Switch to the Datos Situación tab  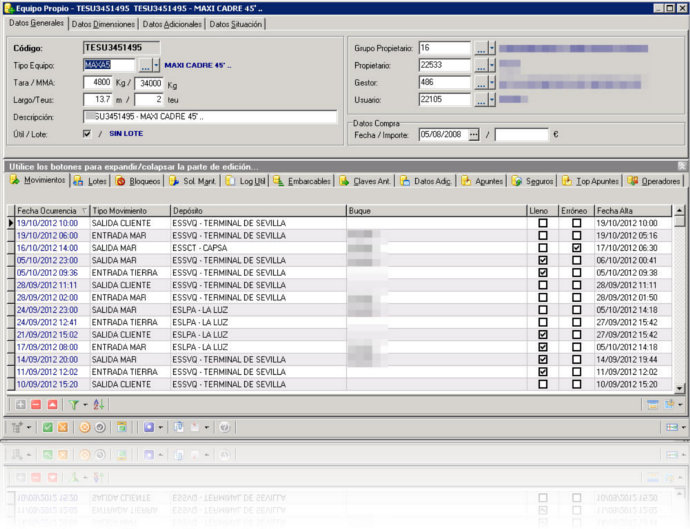tap(235, 24)
